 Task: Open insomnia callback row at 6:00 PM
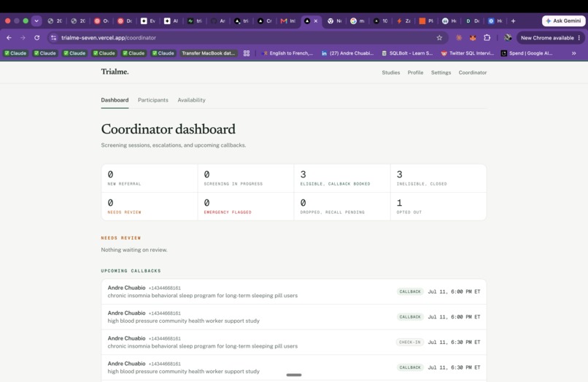(294, 291)
